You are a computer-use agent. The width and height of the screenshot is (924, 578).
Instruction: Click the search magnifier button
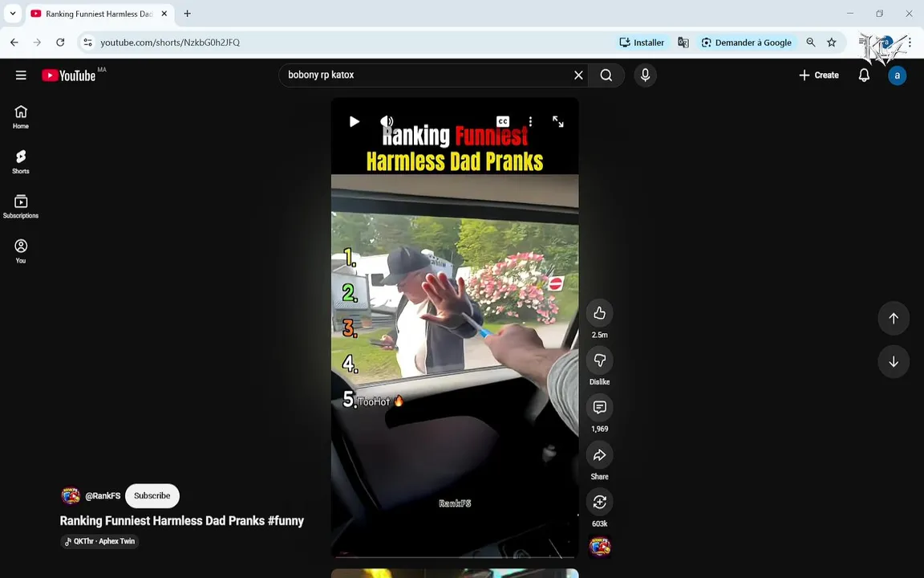(606, 75)
